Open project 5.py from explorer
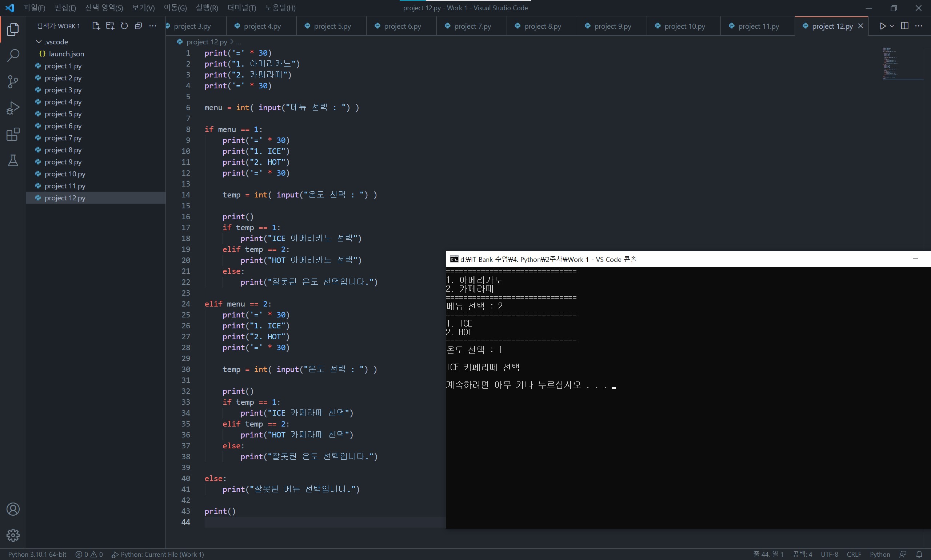The width and height of the screenshot is (931, 560). coord(63,114)
